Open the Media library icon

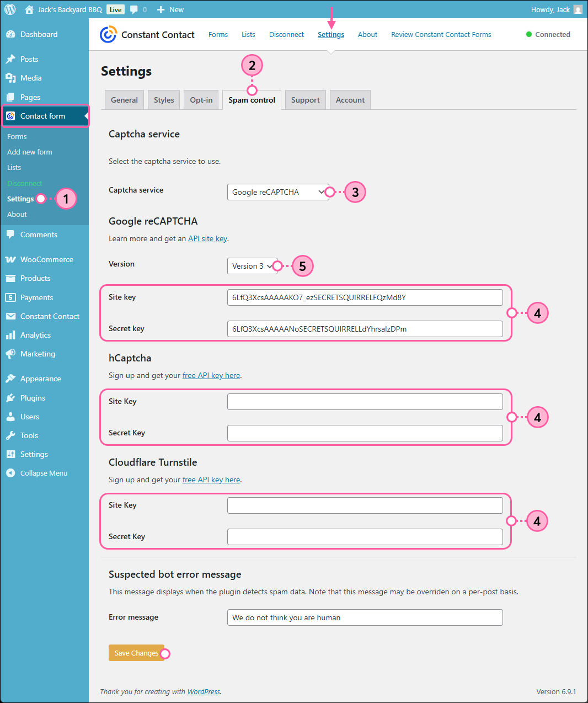point(11,78)
